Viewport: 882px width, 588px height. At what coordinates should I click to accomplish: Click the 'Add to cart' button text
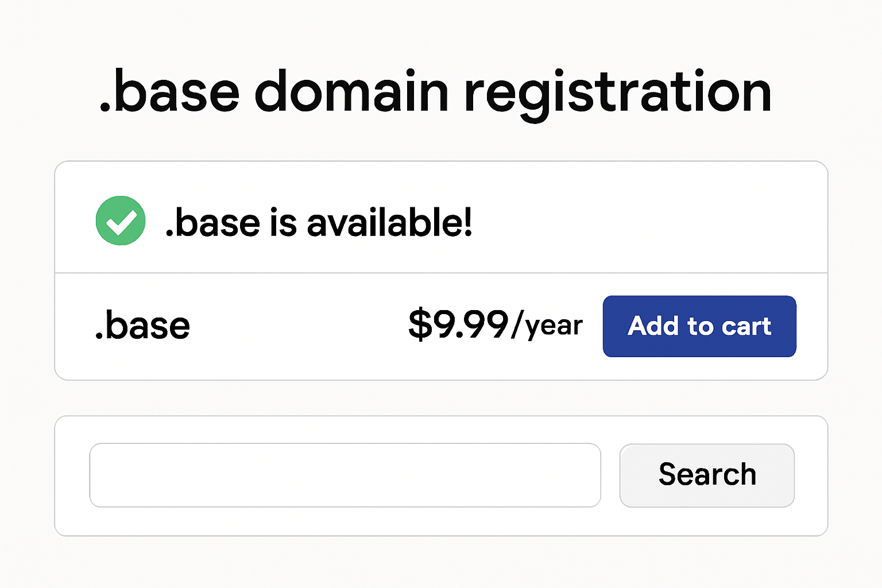pos(699,326)
